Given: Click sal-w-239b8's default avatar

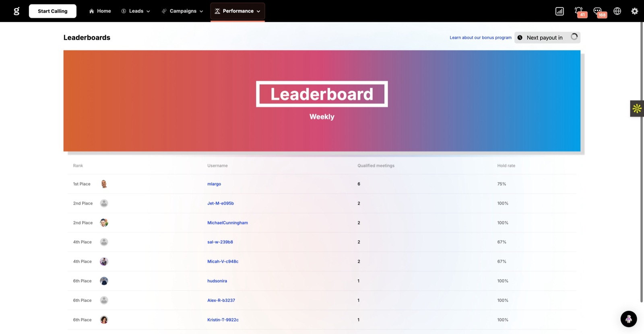Looking at the screenshot, I should click(104, 242).
